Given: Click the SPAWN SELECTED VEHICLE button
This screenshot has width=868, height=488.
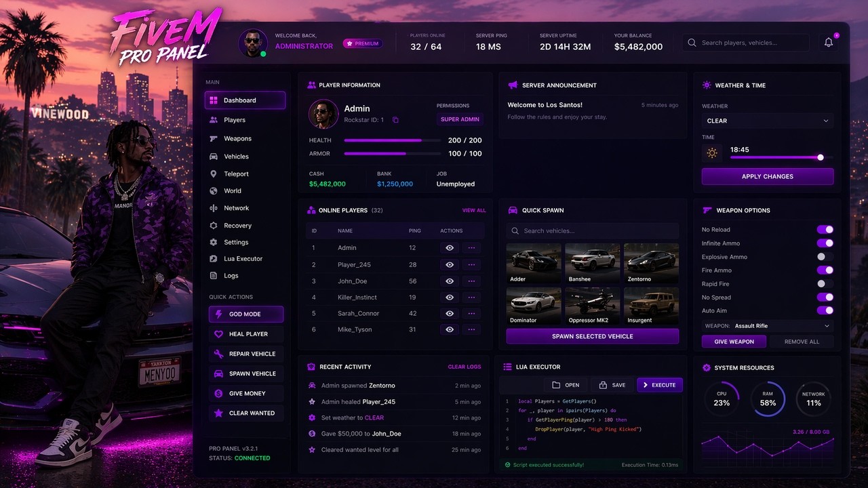Looking at the screenshot, I should pos(593,336).
